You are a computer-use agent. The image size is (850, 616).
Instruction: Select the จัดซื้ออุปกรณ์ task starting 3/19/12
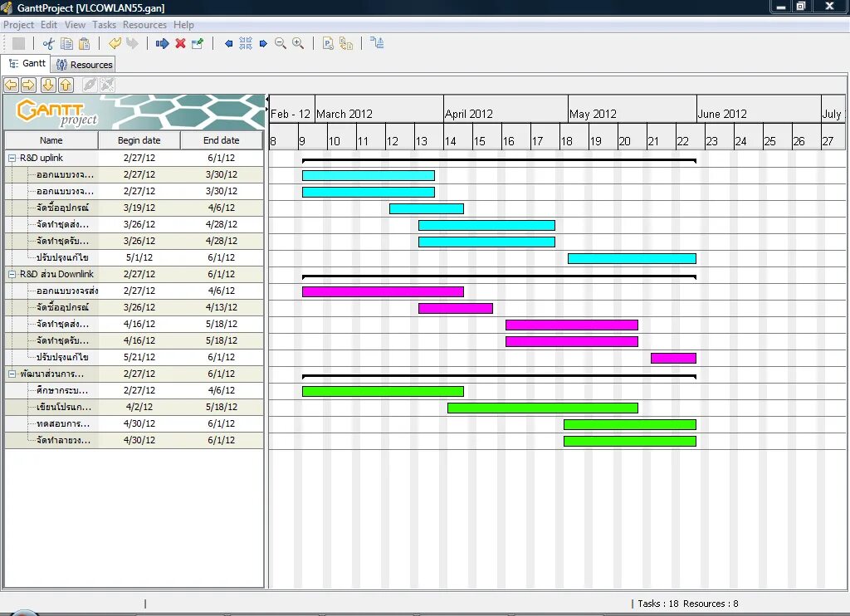click(63, 208)
